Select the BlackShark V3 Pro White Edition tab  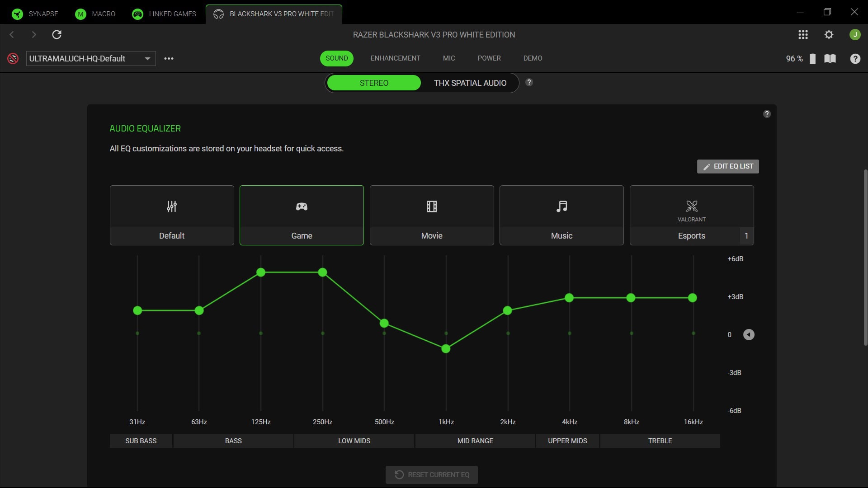click(274, 14)
